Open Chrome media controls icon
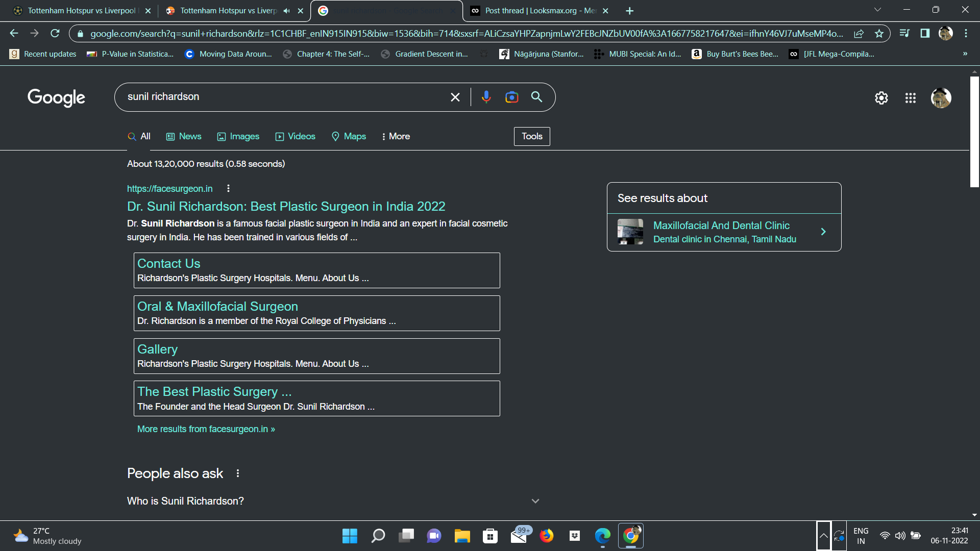 [x=904, y=33]
